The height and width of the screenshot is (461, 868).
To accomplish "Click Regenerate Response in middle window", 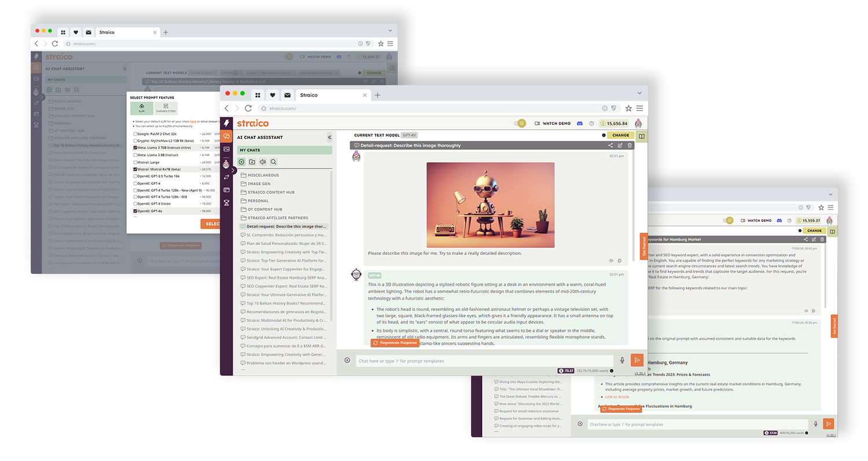I will pyautogui.click(x=395, y=343).
